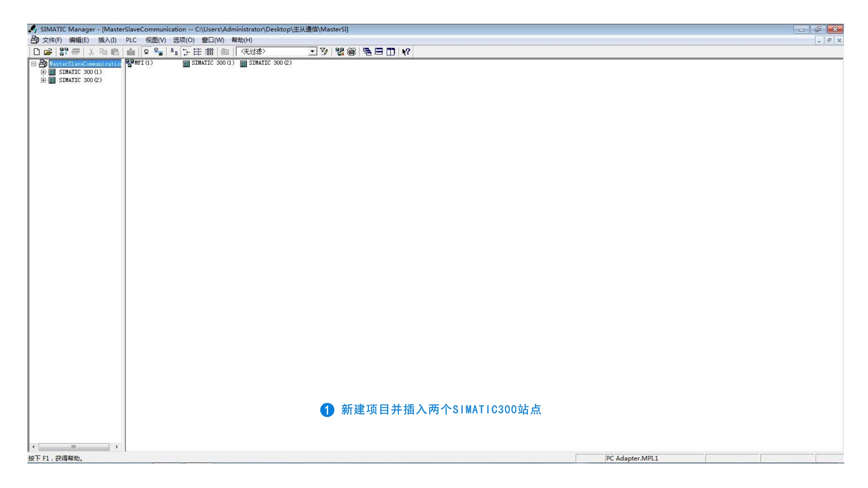Click the Download to PLC icon

pos(131,52)
